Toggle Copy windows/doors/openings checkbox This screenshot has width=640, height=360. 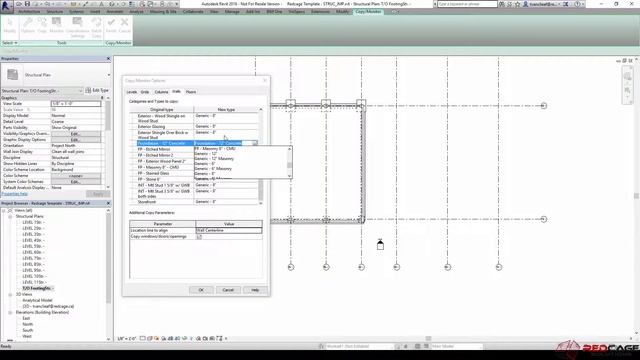pyautogui.click(x=199, y=237)
